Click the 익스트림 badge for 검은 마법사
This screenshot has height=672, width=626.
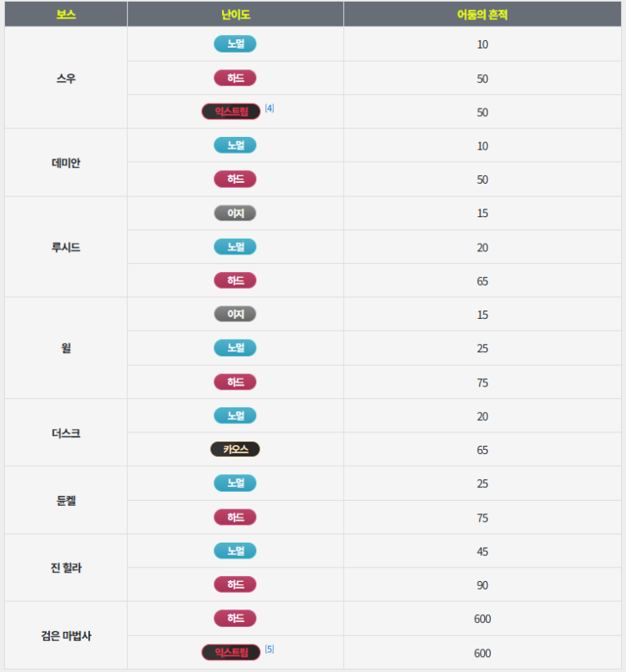pos(231,652)
